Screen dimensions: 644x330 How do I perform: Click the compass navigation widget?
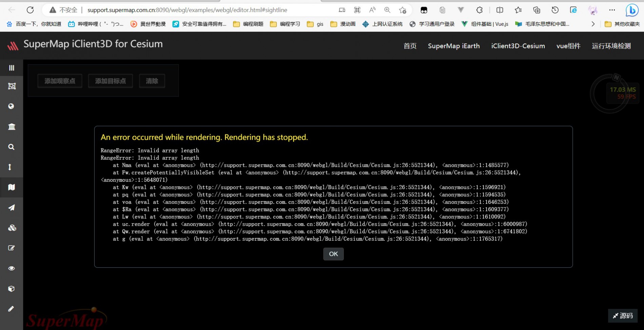click(x=609, y=93)
